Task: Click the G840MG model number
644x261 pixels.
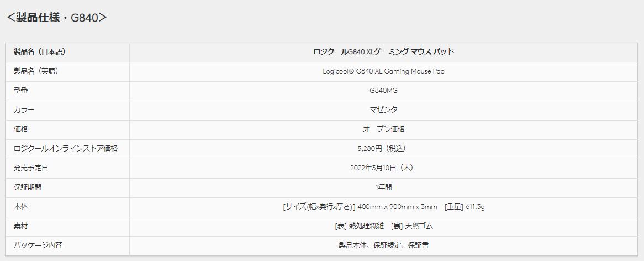Action: [x=383, y=91]
